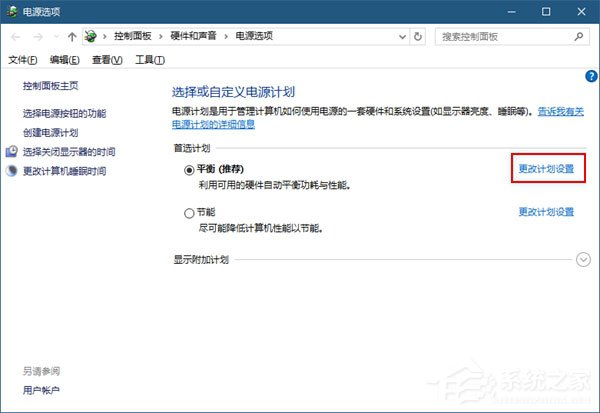The image size is (600, 413).
Task: Click the power options title bar icon
Action: 12,11
